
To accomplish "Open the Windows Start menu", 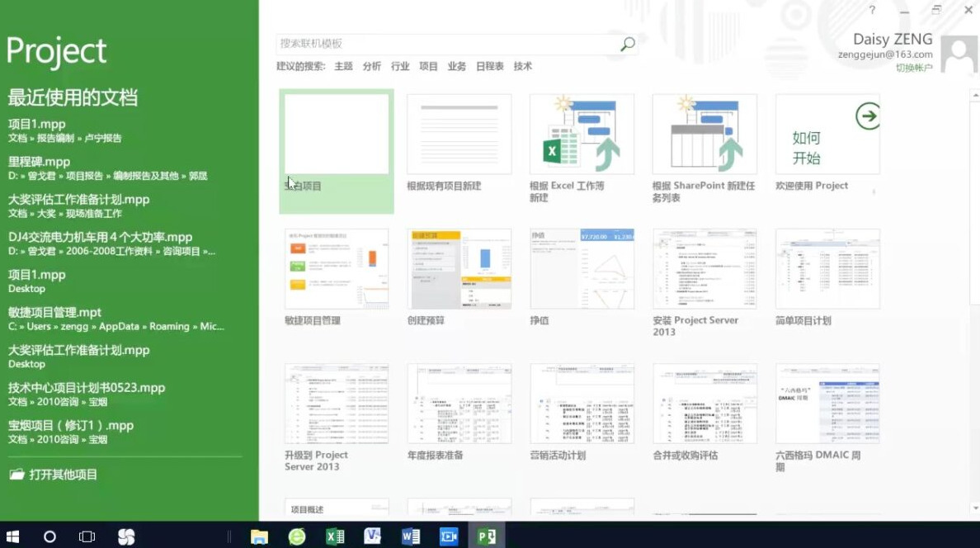I will pyautogui.click(x=12, y=536).
